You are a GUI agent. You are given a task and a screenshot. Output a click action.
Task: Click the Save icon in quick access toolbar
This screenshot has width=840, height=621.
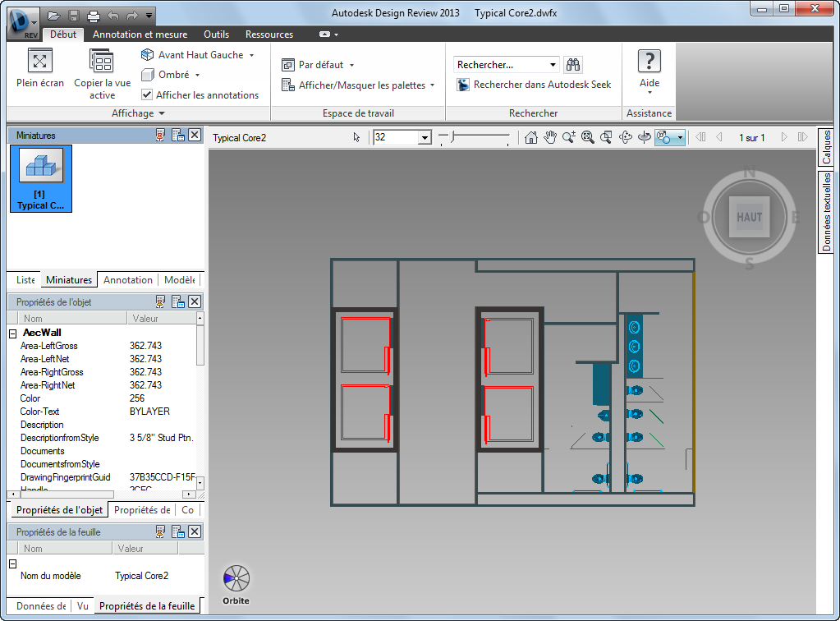click(74, 16)
